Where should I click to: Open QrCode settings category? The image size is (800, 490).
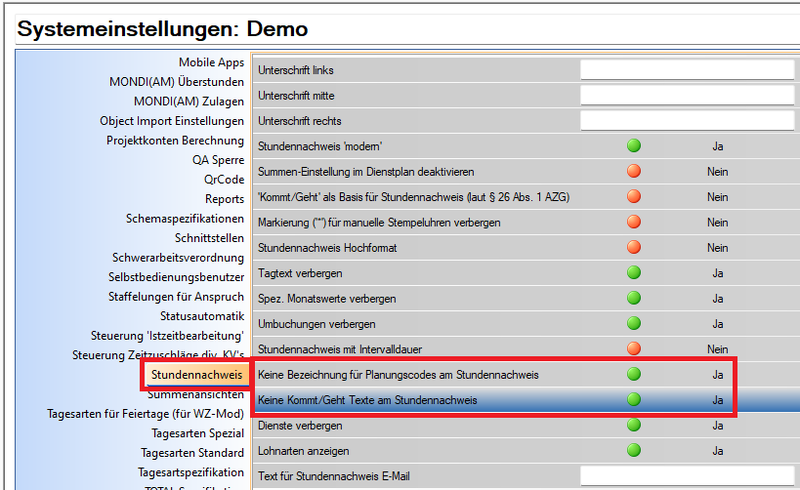(224, 180)
